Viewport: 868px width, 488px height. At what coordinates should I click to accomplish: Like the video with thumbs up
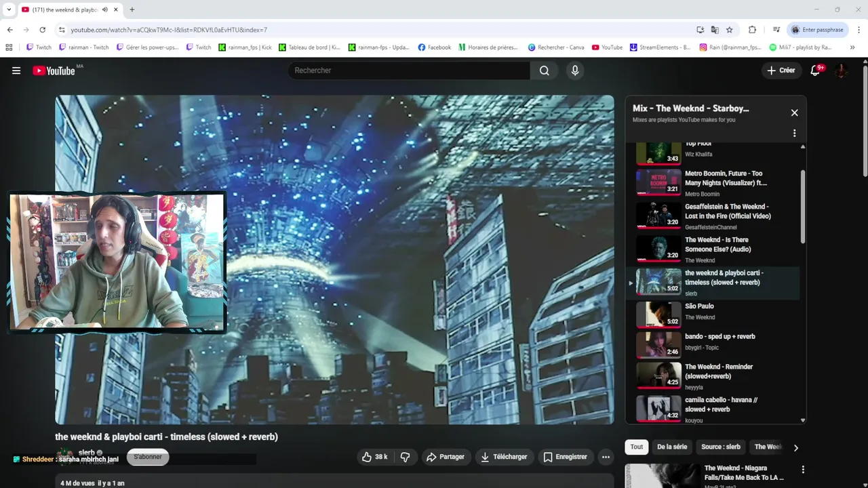pos(374,457)
